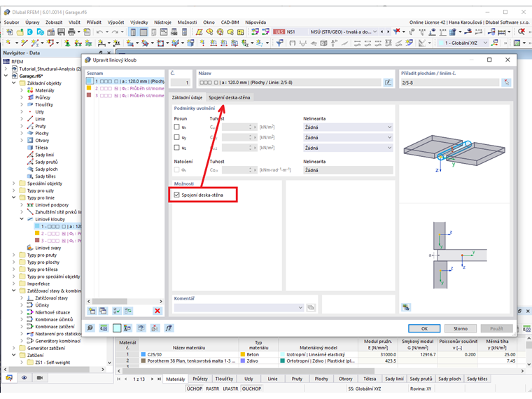The width and height of the screenshot is (532, 399).
Task: Open the Nástroje menu
Action: [162, 22]
